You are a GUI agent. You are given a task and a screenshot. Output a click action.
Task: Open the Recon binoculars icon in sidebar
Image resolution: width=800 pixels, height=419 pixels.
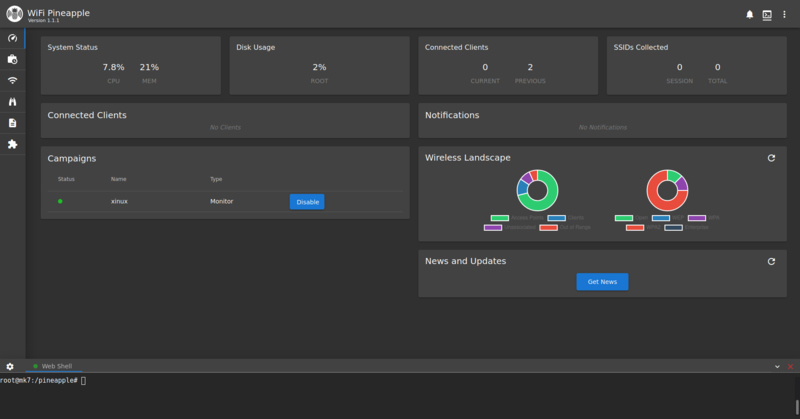[x=12, y=101]
